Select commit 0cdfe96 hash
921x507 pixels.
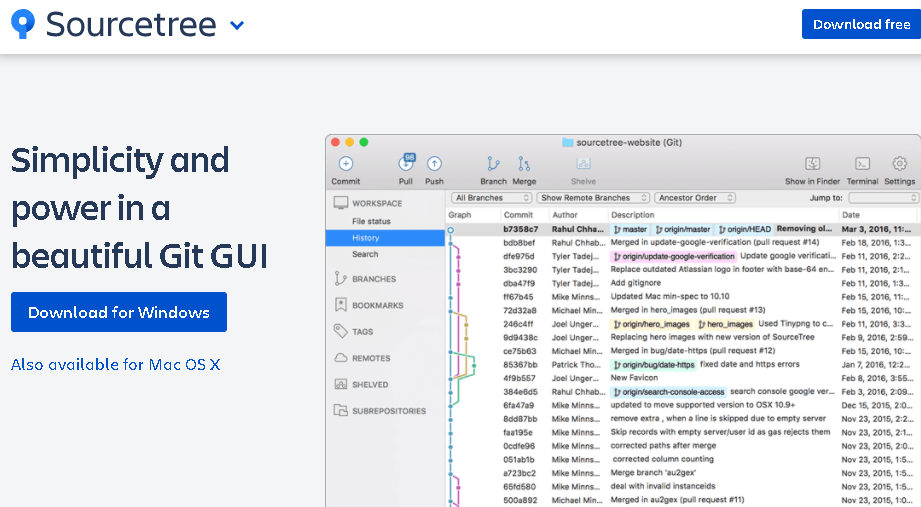(x=519, y=446)
